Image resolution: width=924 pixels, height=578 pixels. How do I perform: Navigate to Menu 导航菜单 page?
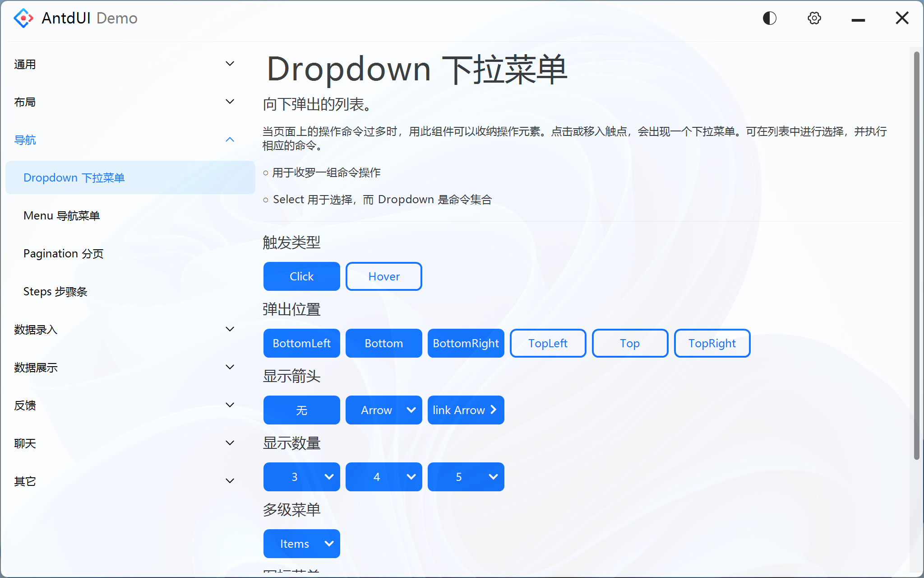[62, 215]
